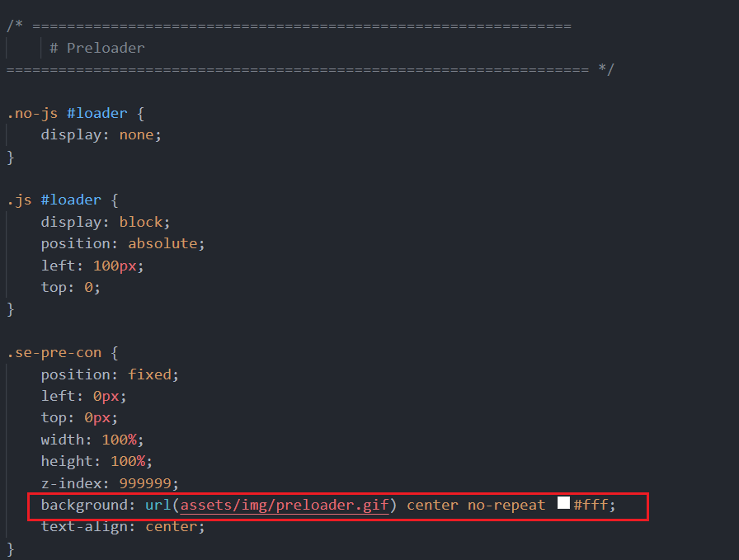Click the #fff hex color value
This screenshot has height=560, width=739.
coord(593,505)
